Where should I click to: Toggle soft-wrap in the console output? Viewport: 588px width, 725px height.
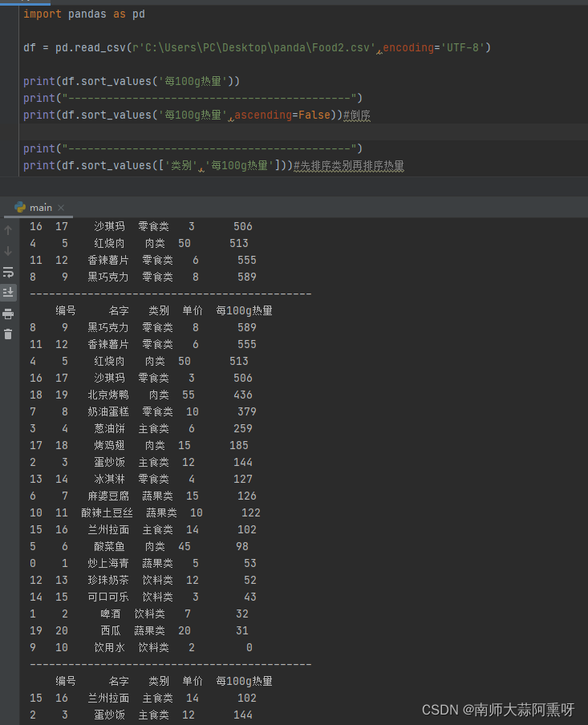click(8, 272)
